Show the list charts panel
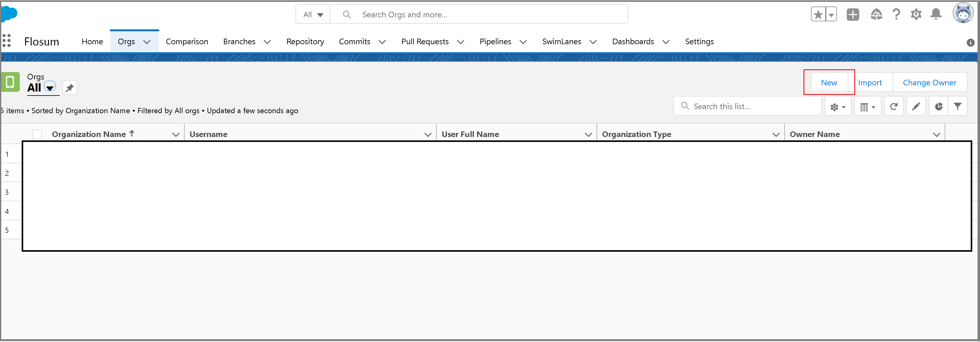Viewport: 980px width, 342px height. pyautogui.click(x=938, y=107)
